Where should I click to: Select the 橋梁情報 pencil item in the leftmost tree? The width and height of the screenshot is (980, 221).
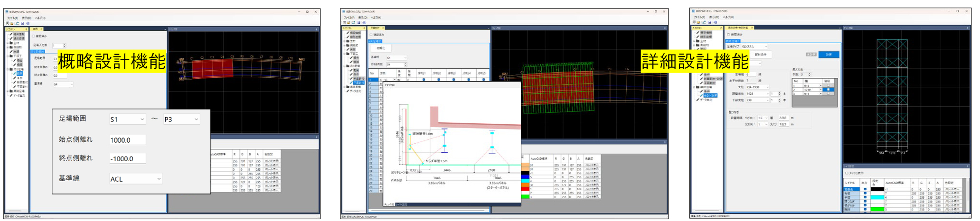[18, 34]
